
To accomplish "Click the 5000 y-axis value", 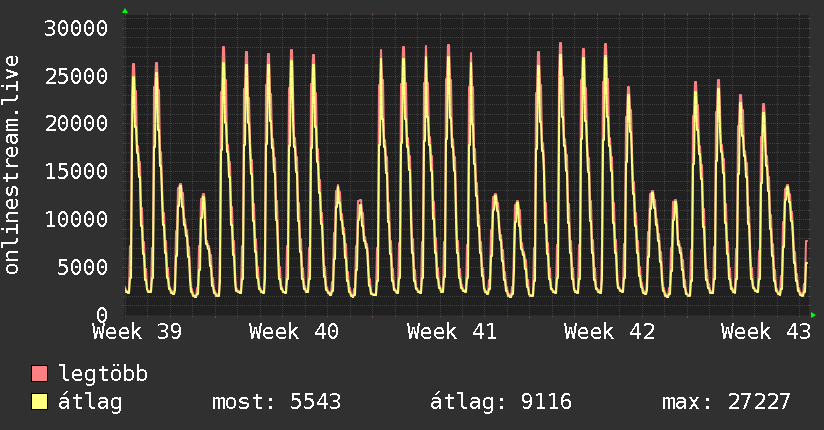I will [83, 267].
